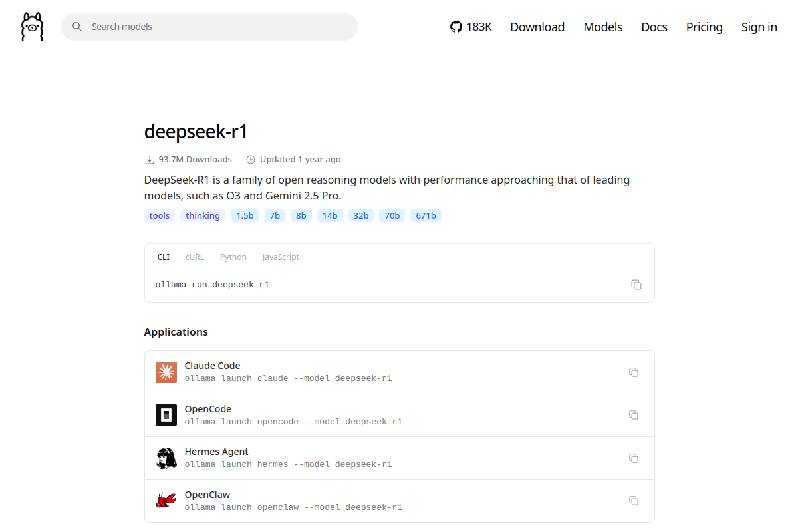Click the OpenCode application name

[x=208, y=409]
